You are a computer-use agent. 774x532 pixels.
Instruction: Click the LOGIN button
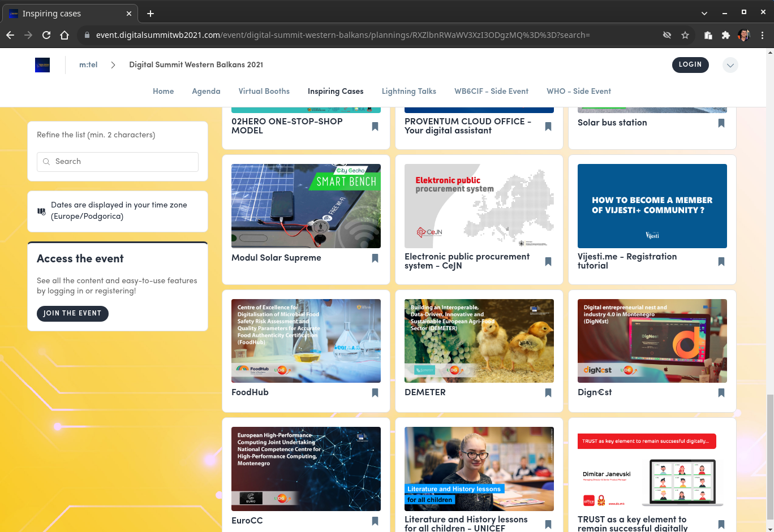690,64
